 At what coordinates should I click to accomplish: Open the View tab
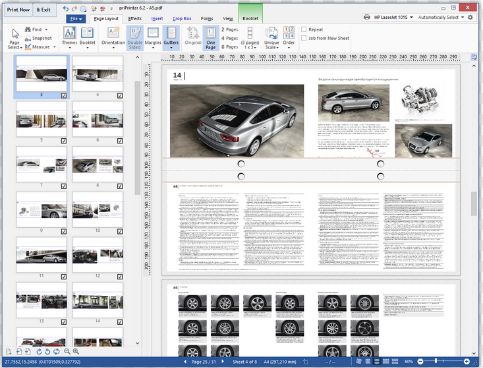228,19
